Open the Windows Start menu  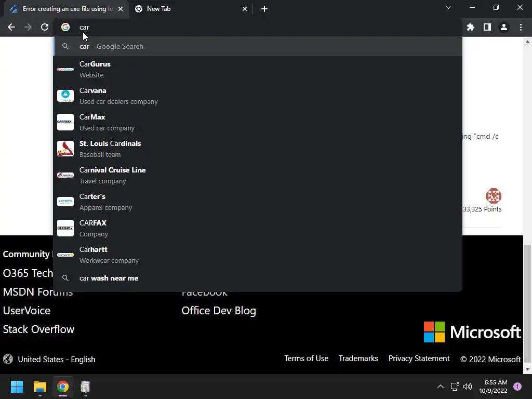[17, 387]
